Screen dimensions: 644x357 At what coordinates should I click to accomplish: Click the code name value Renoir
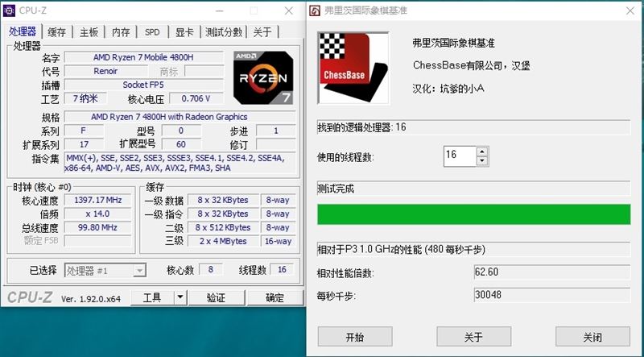[105, 71]
